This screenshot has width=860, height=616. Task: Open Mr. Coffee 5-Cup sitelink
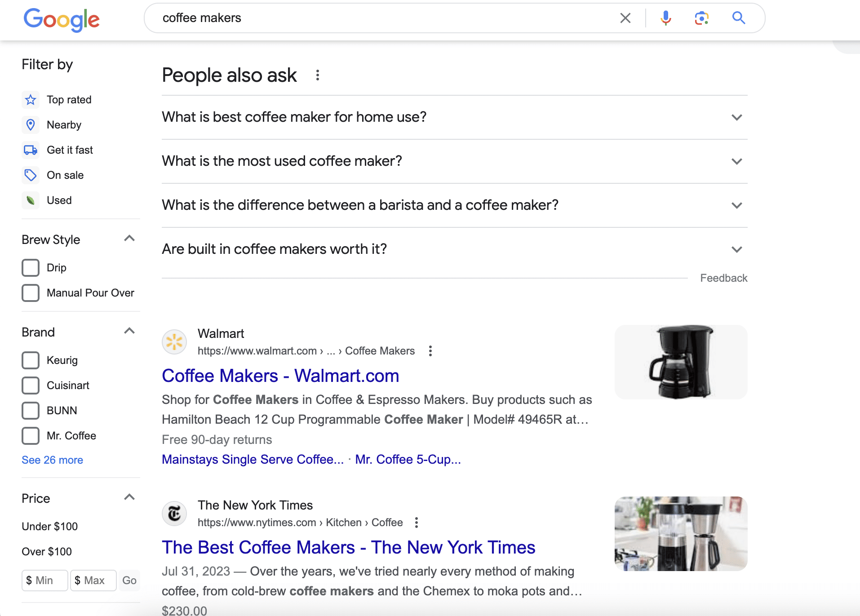coord(408,460)
